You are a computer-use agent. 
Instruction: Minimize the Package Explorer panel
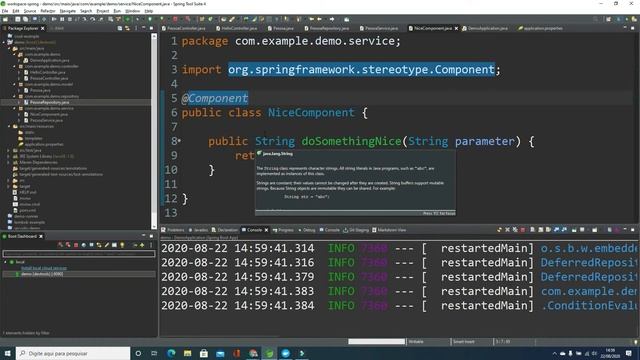(x=144, y=28)
